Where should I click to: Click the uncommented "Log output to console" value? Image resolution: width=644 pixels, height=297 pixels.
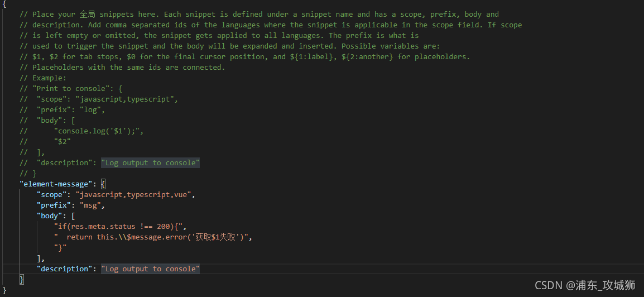(150, 269)
